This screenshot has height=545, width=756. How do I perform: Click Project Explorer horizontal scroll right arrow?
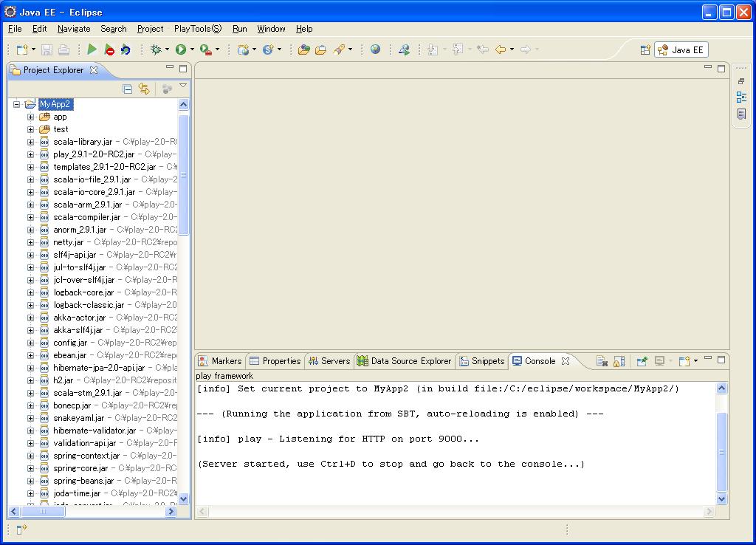pyautogui.click(x=171, y=511)
